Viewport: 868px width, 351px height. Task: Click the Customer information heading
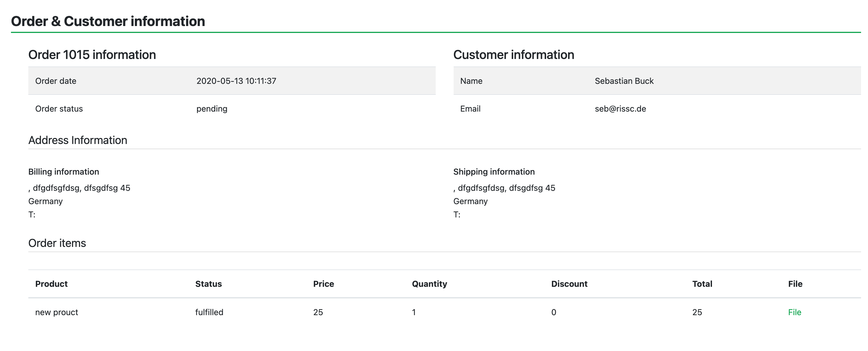click(513, 55)
